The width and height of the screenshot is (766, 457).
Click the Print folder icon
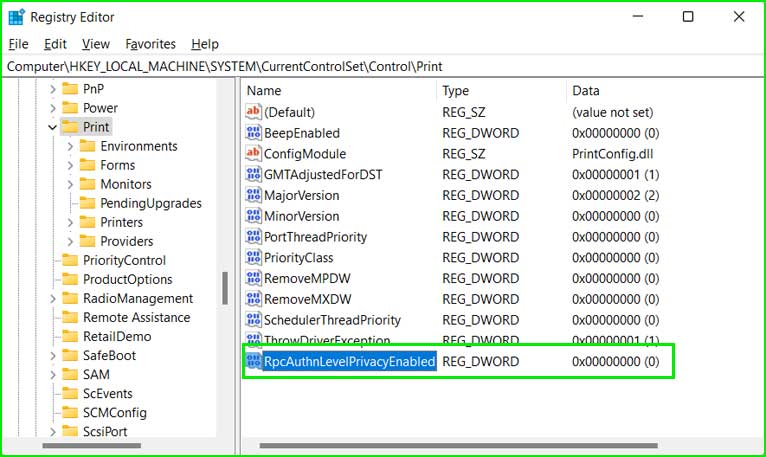70,127
